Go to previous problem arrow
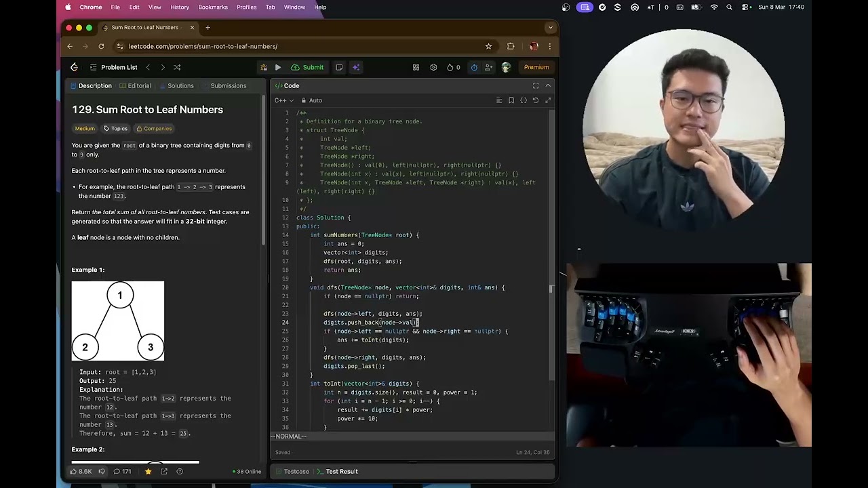Screen dimensions: 868x488 (x=148, y=67)
